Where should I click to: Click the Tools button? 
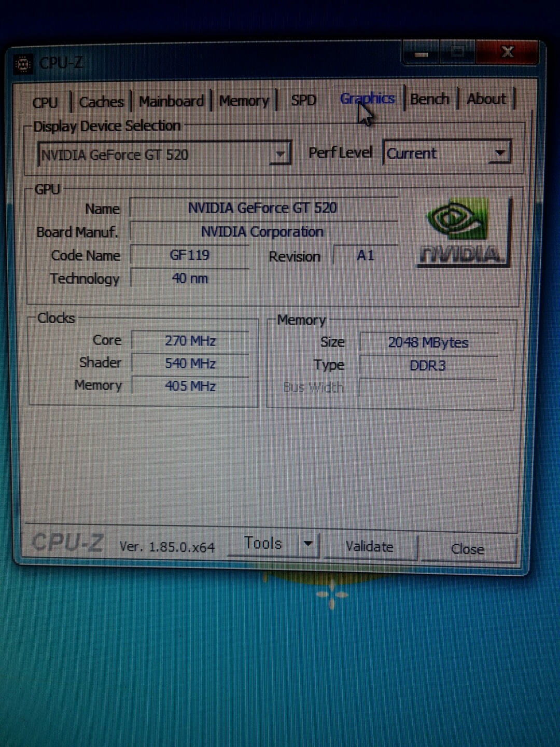[263, 544]
